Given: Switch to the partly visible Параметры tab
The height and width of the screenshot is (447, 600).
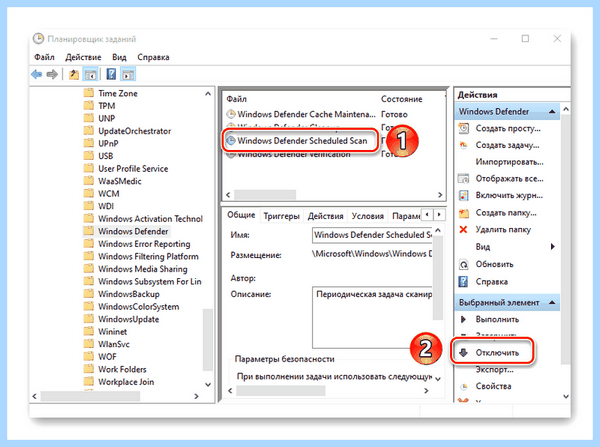Looking at the screenshot, I should coord(405,216).
